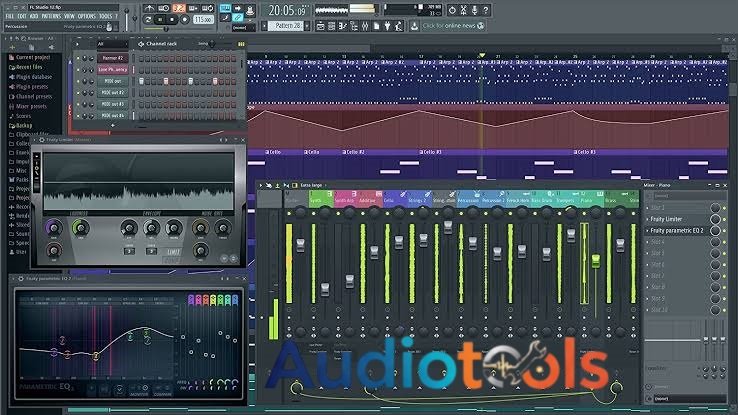Toggle the metronome icon in the toolbar
The image size is (738, 415).
pos(150,8)
